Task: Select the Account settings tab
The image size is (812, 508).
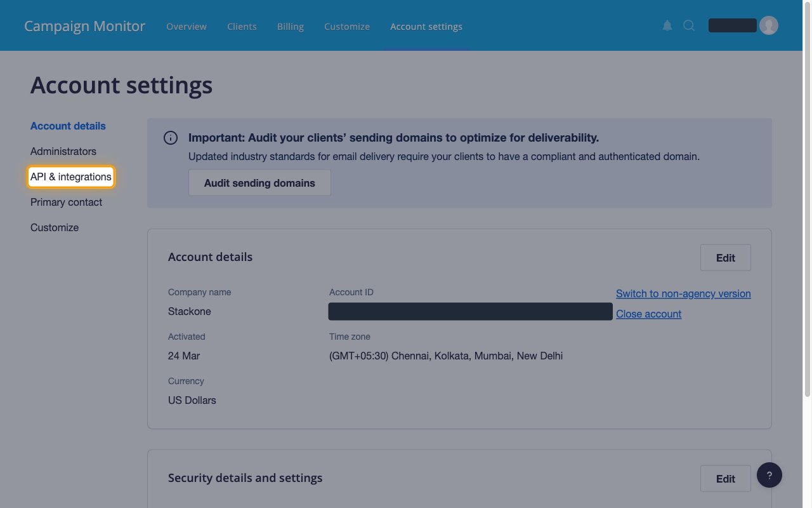Action: coord(426,27)
